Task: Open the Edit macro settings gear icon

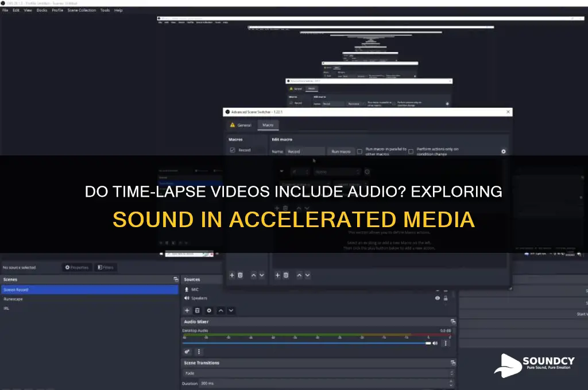Action: pyautogui.click(x=504, y=151)
